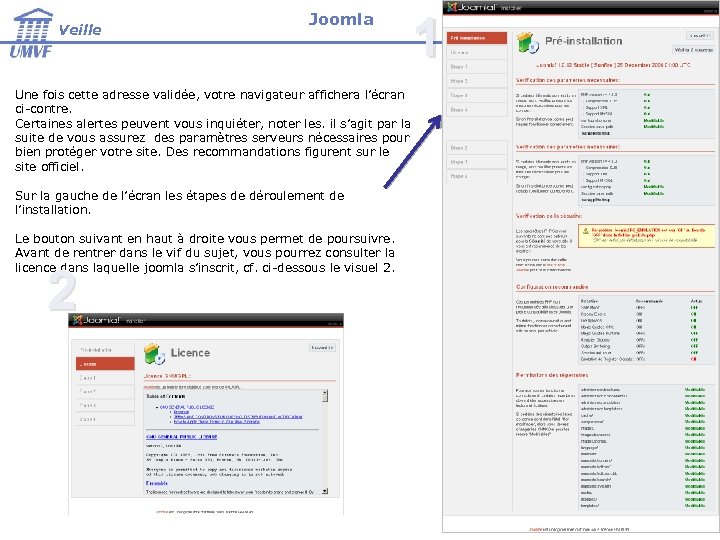Select Étape 2 in the Licence window sidebar
Image resolution: width=720 pixels, height=540 pixels.
105,391
